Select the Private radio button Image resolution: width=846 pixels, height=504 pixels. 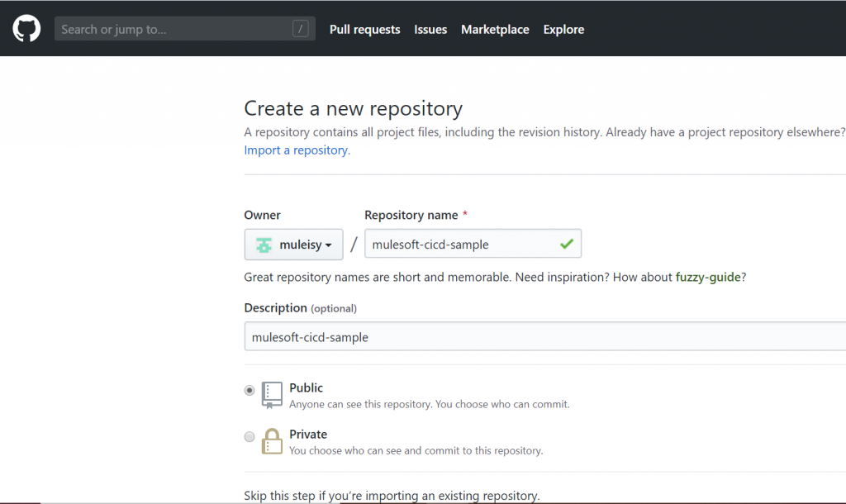(x=250, y=437)
